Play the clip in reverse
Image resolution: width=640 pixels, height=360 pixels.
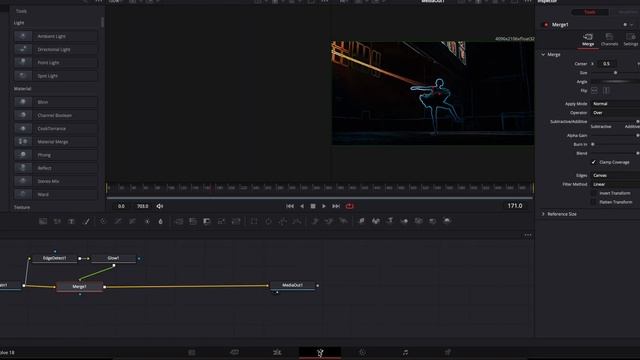point(302,206)
